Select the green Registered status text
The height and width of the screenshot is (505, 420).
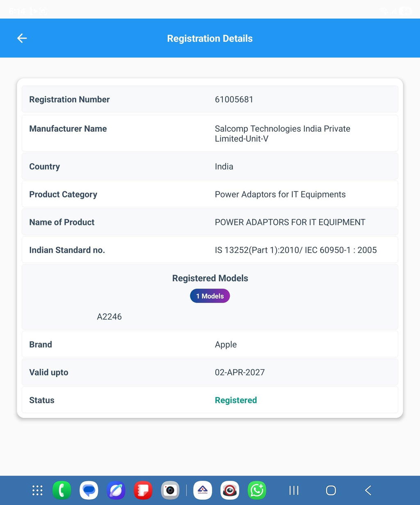pyautogui.click(x=236, y=400)
